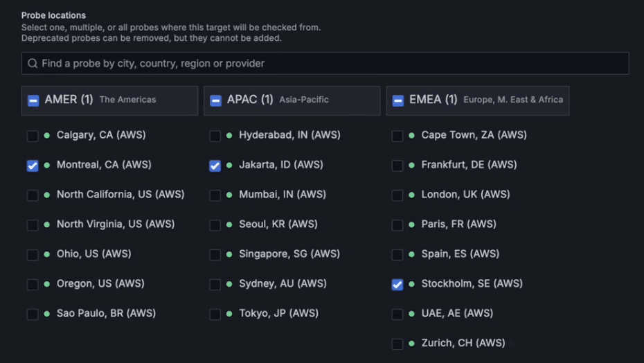Enable North California, US probe checkbox
Screen dimensions: 644x363
(x=33, y=195)
